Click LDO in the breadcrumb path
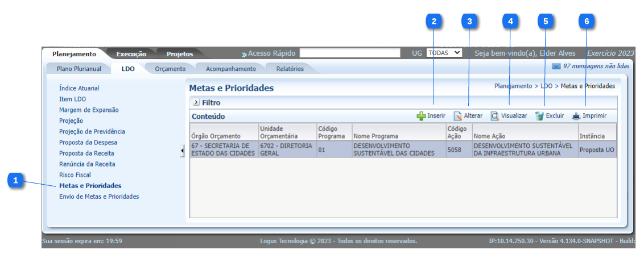 pos(546,86)
